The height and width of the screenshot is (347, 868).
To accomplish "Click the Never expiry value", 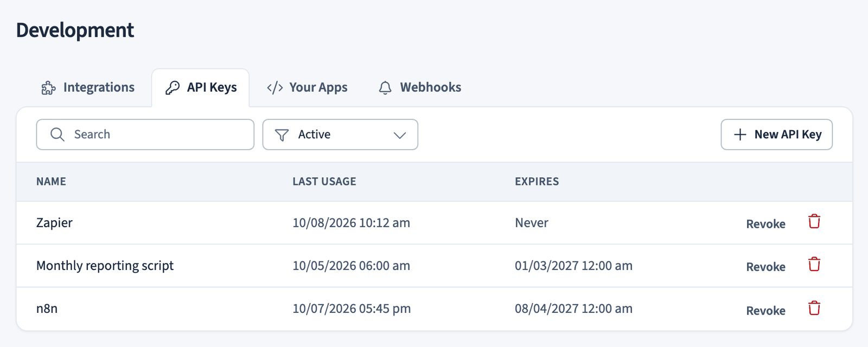I will tap(532, 223).
